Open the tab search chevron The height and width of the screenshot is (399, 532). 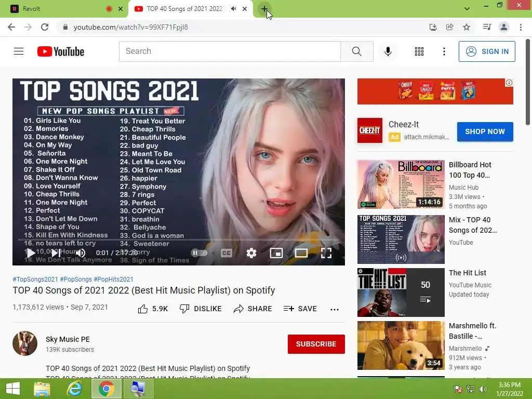click(467, 9)
